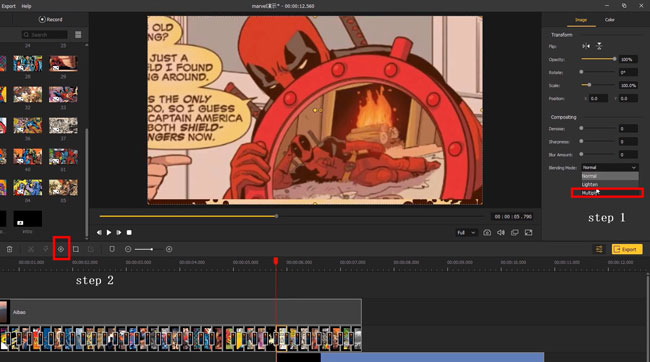Stop the preview playback
Viewport: 650px width, 362px height.
129,233
